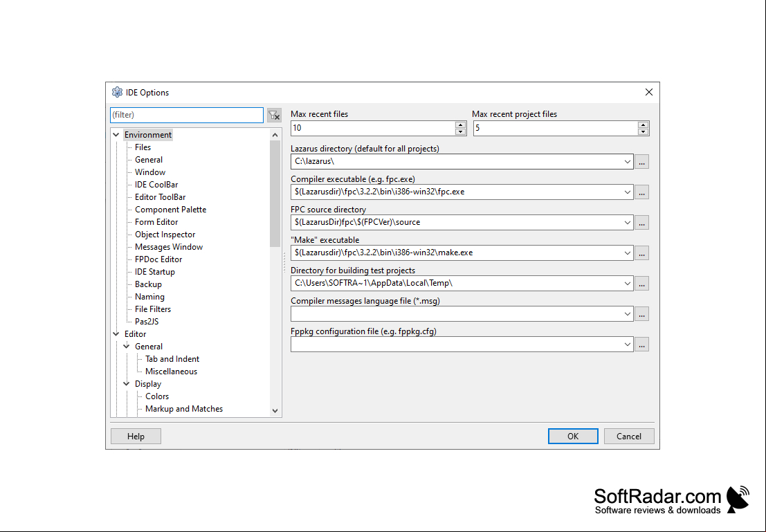
Task: Select Backup in the tree
Action: [148, 284]
